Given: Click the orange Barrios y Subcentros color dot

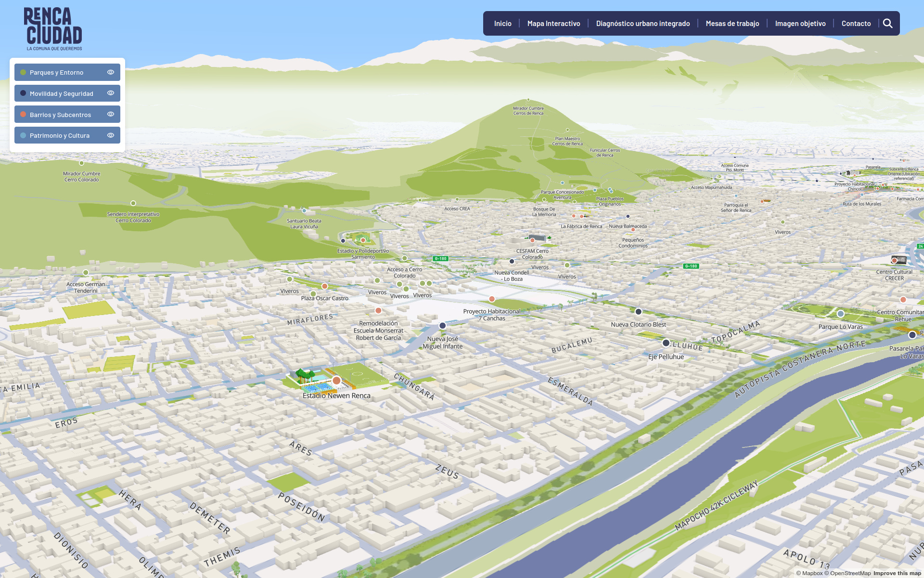Looking at the screenshot, I should pos(23,115).
